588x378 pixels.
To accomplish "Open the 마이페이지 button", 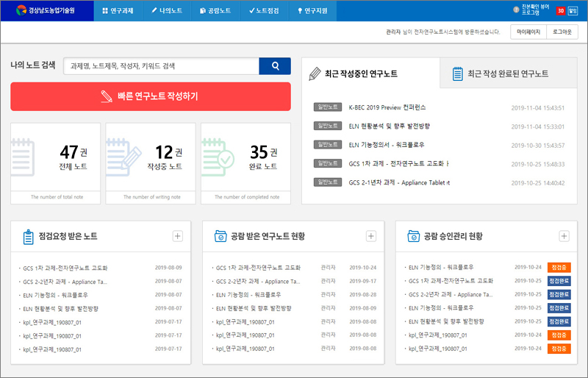I will point(528,32).
